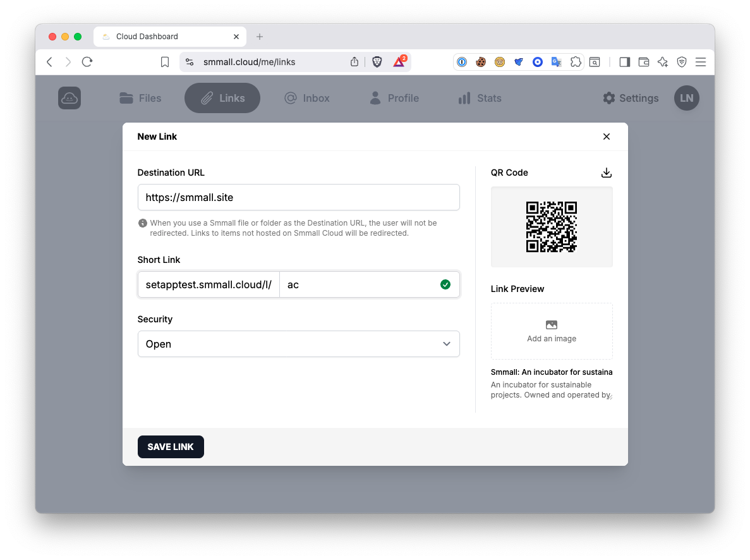Open the 1Password extension icon
Image resolution: width=750 pixels, height=560 pixels.
coord(462,62)
